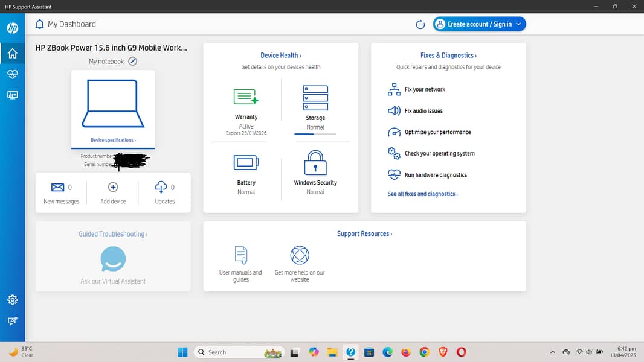Open the weather widget showing 33°C
Image resolution: width=644 pixels, height=362 pixels.
pyautogui.click(x=21, y=352)
